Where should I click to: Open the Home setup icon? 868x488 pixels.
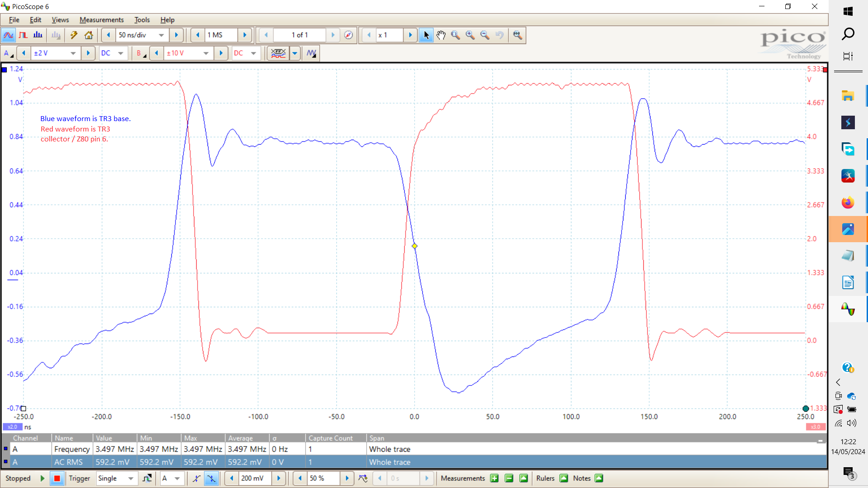[x=89, y=35]
